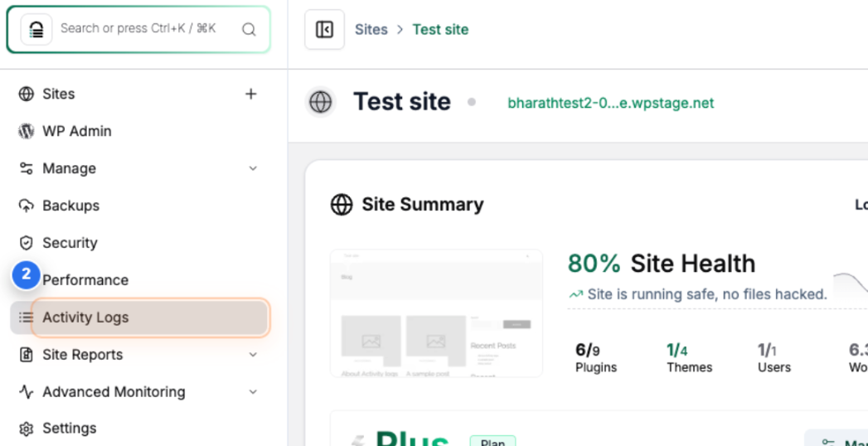This screenshot has height=446, width=868.
Task: Click the Site Summary heading text
Action: pos(423,205)
